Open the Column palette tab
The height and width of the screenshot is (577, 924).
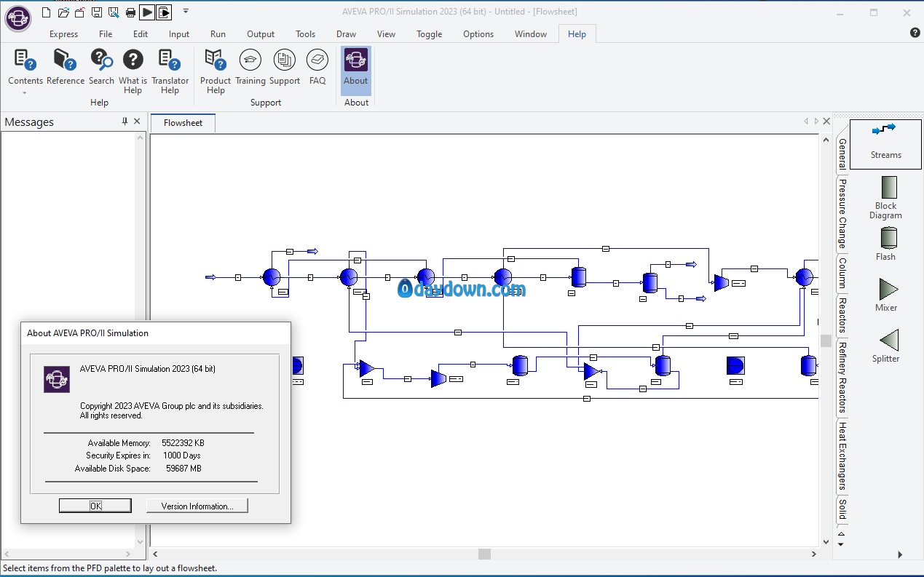[x=842, y=274]
